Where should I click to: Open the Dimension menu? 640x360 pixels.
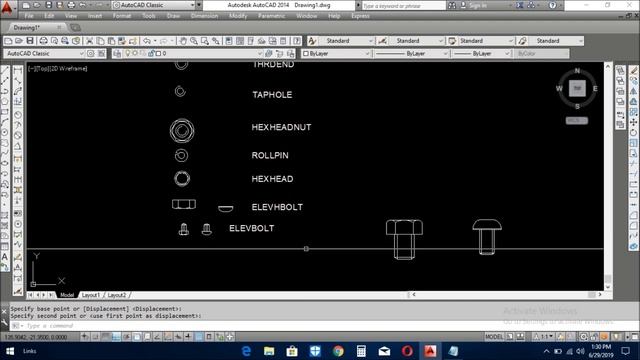point(204,16)
